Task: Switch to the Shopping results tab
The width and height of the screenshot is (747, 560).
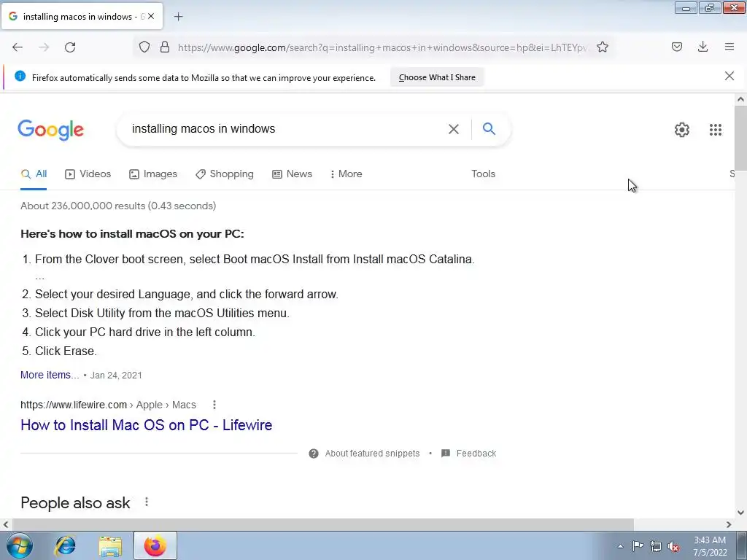Action: point(225,174)
